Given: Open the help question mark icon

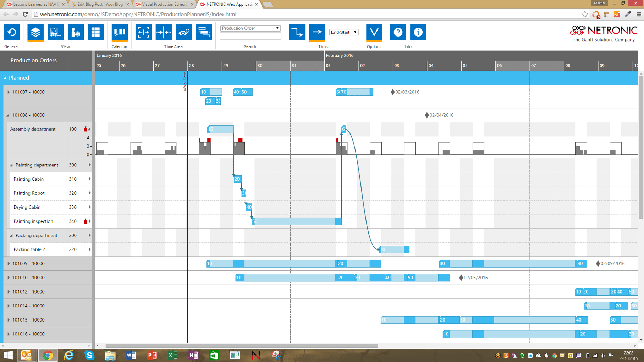Looking at the screenshot, I should 398,32.
